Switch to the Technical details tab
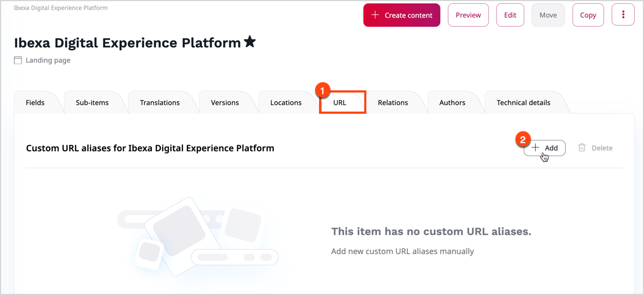644x295 pixels. [x=523, y=102]
